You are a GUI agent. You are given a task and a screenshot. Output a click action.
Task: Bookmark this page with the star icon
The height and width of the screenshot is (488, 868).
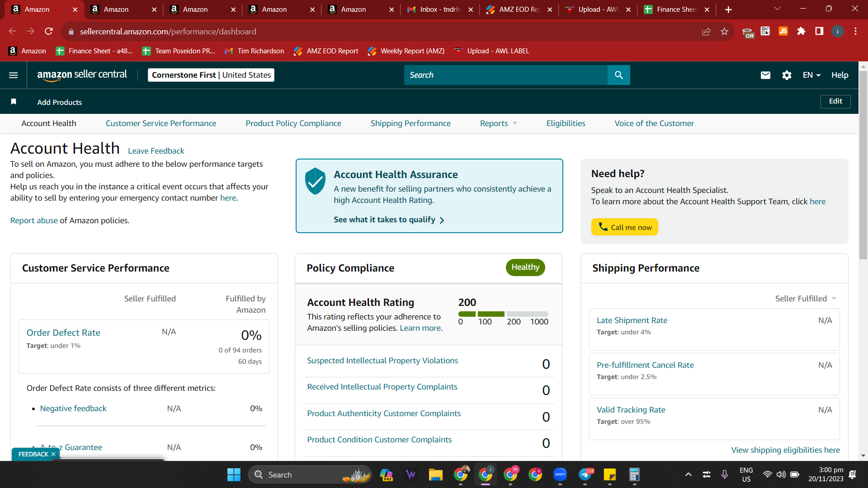pos(724,31)
